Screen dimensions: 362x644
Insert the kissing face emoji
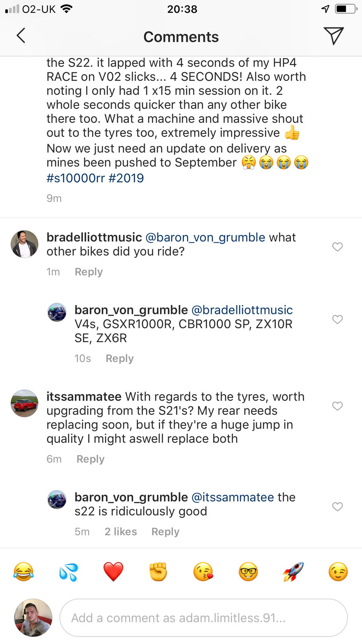coord(204,572)
